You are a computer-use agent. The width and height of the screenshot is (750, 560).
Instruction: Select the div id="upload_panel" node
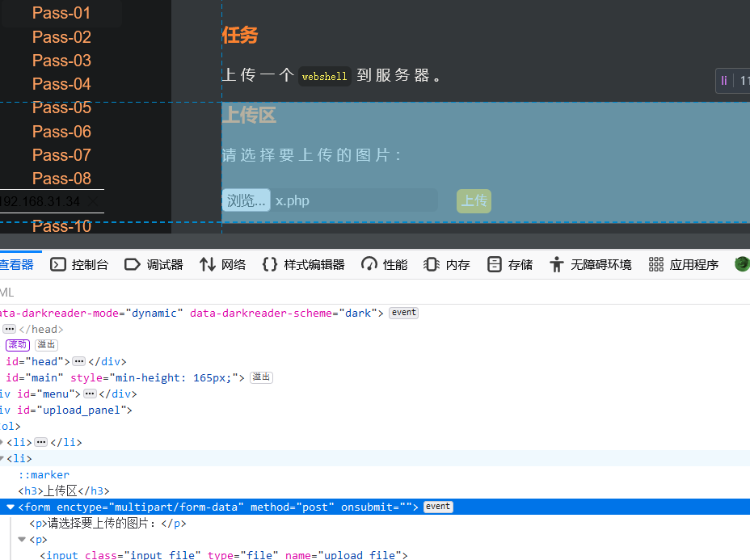point(66,411)
